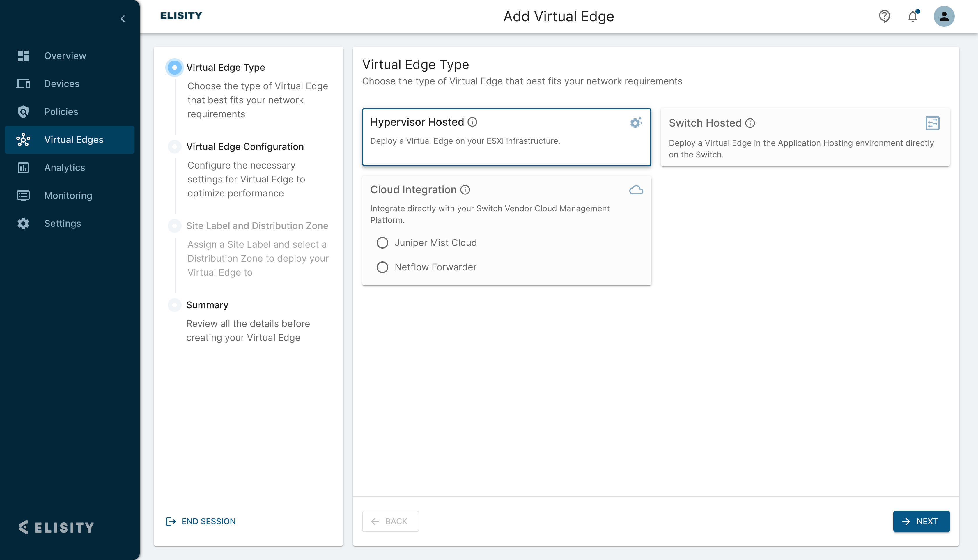This screenshot has height=560, width=978.
Task: Select the Virtual Edge Type step indicator
Action: pos(175,67)
